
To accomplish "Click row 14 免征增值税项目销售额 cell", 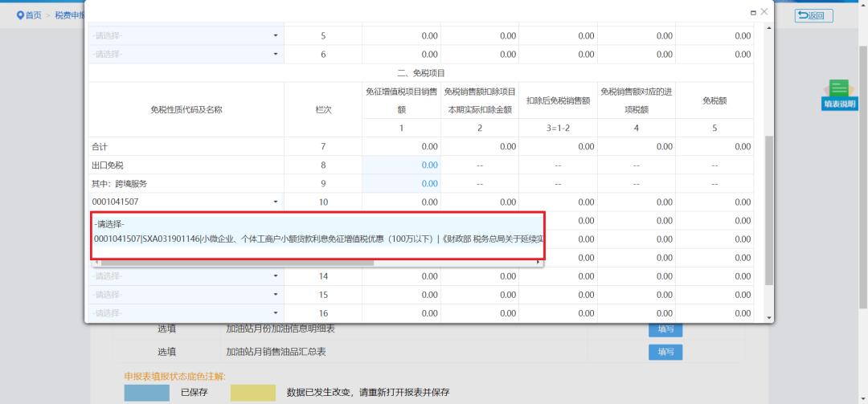I will [x=401, y=276].
